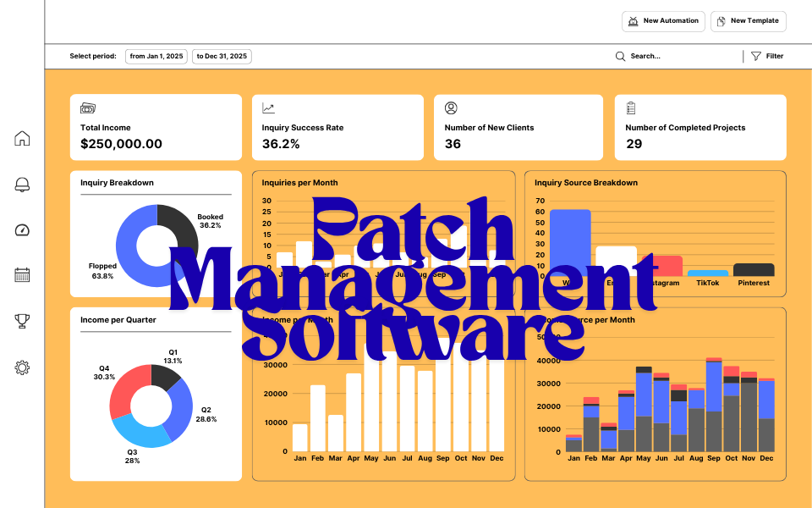The image size is (812, 508).
Task: Click the Sep stacked bar in source per month chart
Action: pyautogui.click(x=714, y=405)
